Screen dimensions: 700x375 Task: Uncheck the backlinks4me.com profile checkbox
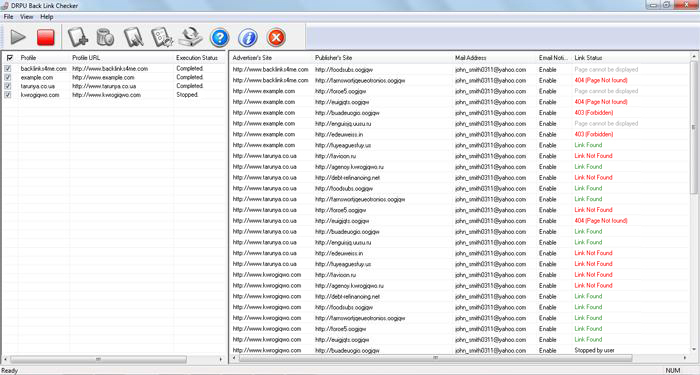point(8,69)
